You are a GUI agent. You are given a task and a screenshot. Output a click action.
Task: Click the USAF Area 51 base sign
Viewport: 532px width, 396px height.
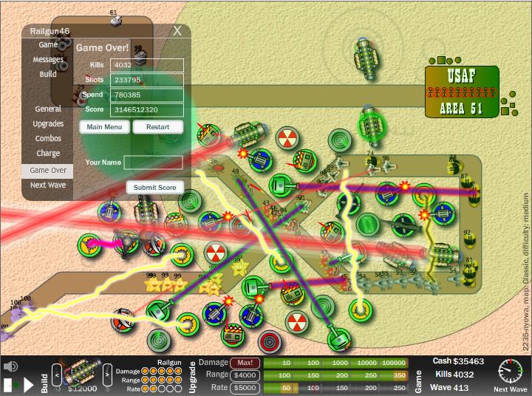pyautogui.click(x=462, y=93)
